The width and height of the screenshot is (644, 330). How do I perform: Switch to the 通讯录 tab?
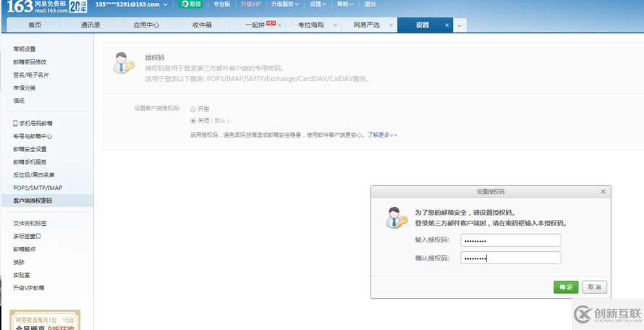click(x=90, y=25)
